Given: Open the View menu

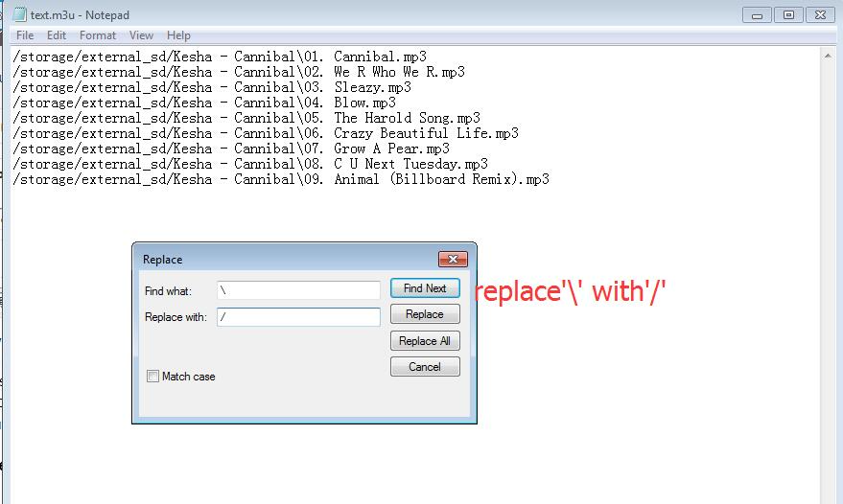Looking at the screenshot, I should pyautogui.click(x=141, y=35).
